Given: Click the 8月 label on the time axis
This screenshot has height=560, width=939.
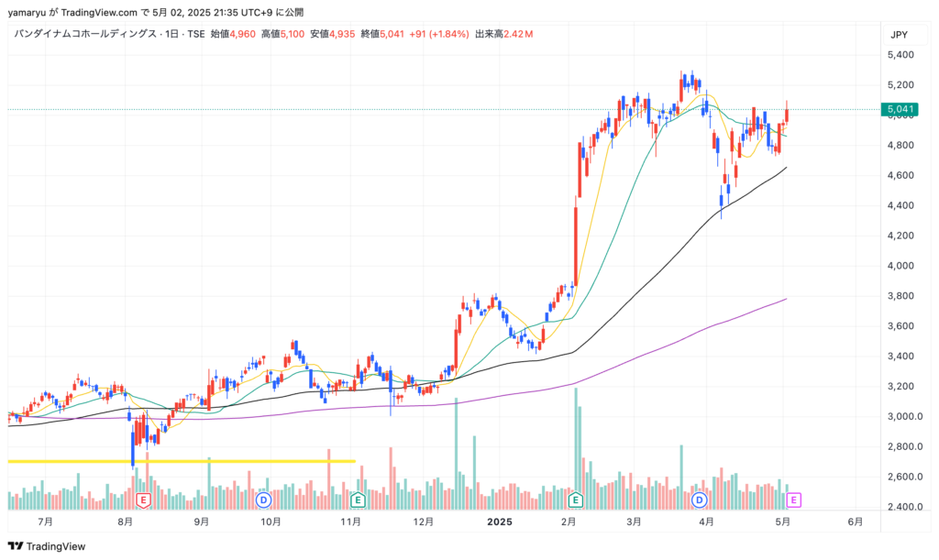Looking at the screenshot, I should coord(125,522).
